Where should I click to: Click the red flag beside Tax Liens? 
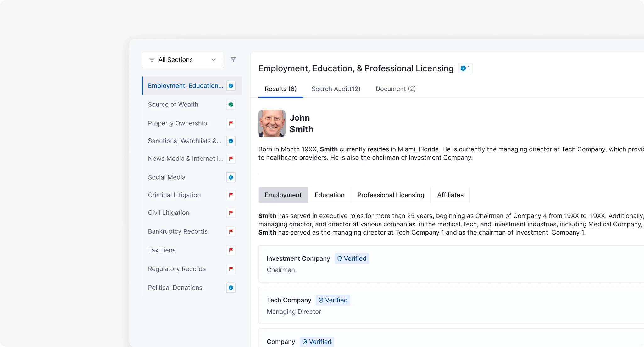point(231,250)
